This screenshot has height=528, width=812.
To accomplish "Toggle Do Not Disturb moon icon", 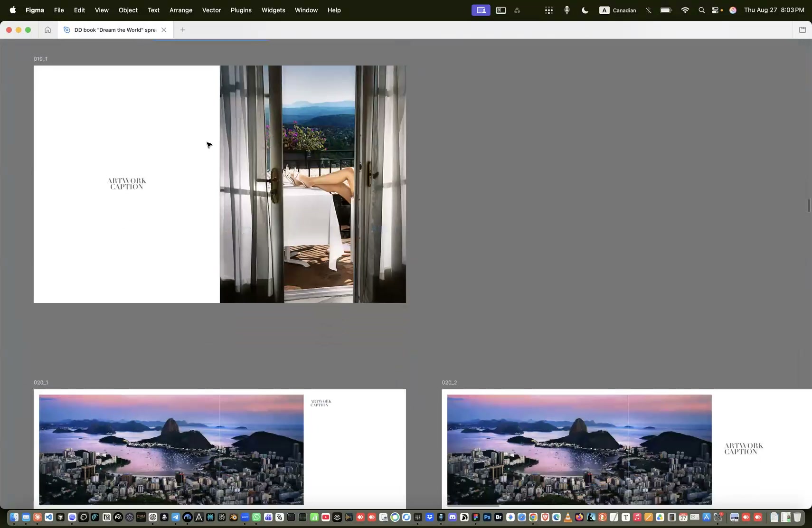I will point(585,10).
